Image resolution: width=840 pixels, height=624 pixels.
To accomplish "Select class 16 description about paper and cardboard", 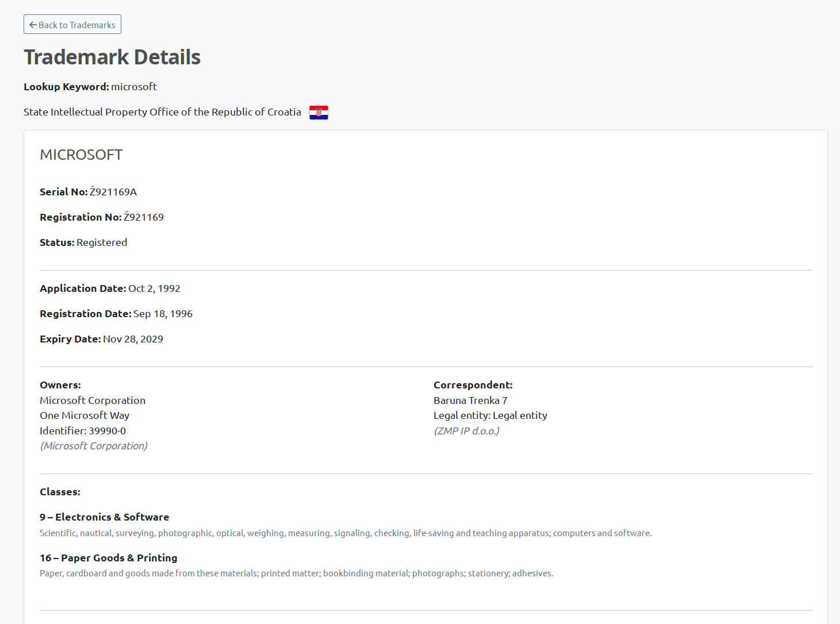I will click(297, 573).
